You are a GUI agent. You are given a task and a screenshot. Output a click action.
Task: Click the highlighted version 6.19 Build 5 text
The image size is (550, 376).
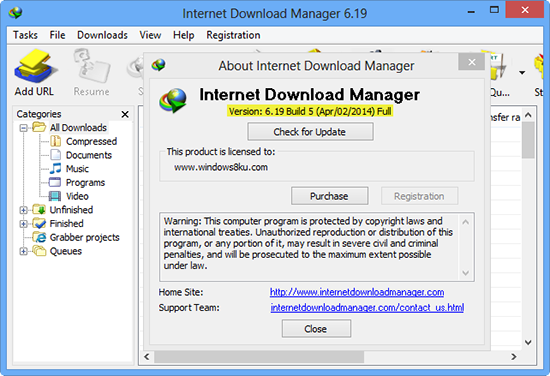pyautogui.click(x=310, y=112)
